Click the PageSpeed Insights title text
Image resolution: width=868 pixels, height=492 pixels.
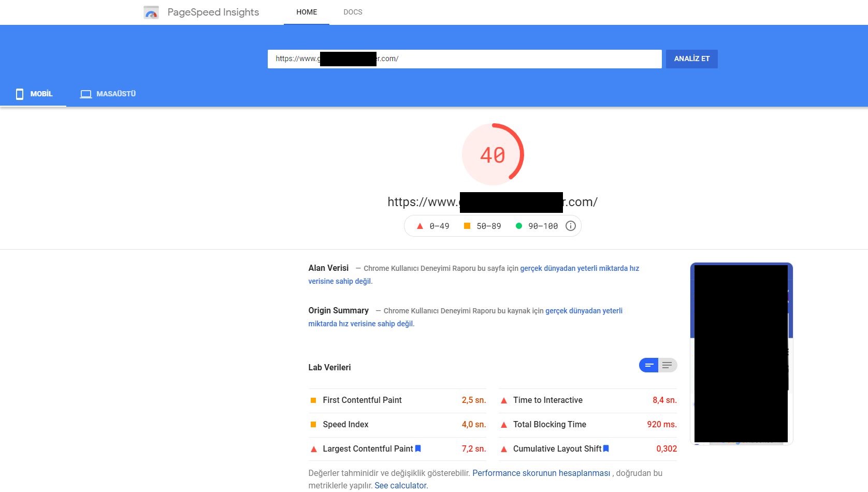[x=213, y=12]
